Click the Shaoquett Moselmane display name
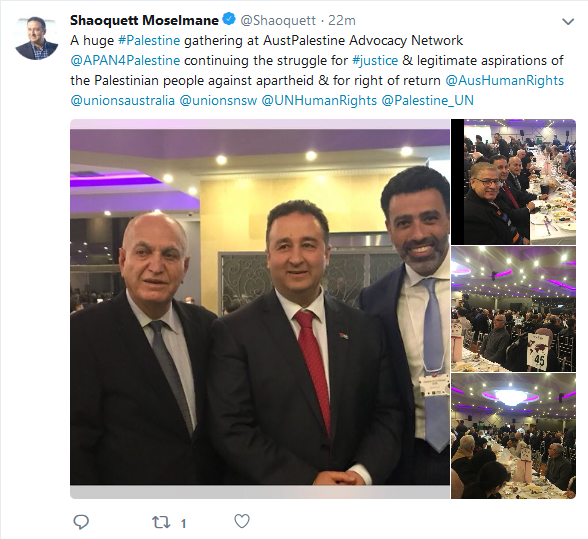588x539 pixels. [144, 20]
